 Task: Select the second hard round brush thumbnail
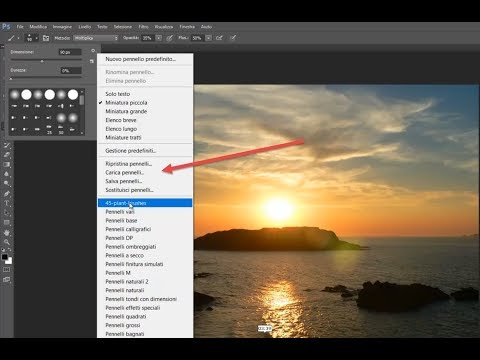[x=26, y=95]
